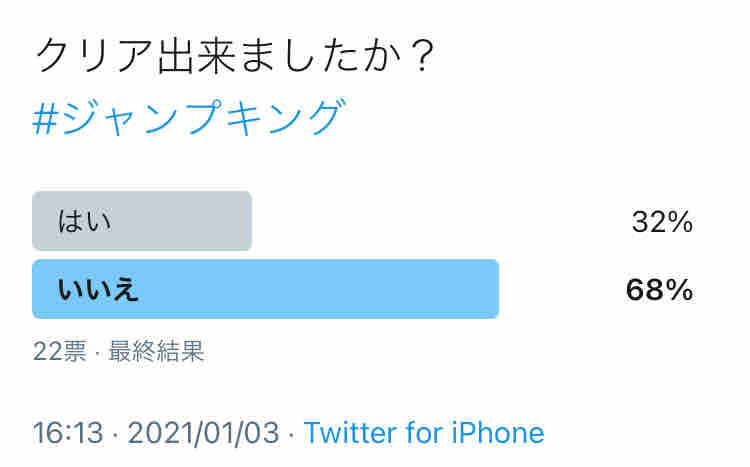The width and height of the screenshot is (750, 467).
Task: Click the right end of the blue いいえ bar
Action: 492,289
